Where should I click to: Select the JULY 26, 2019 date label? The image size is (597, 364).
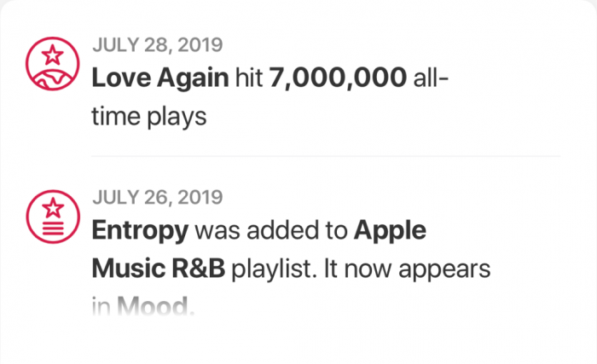pos(157,198)
